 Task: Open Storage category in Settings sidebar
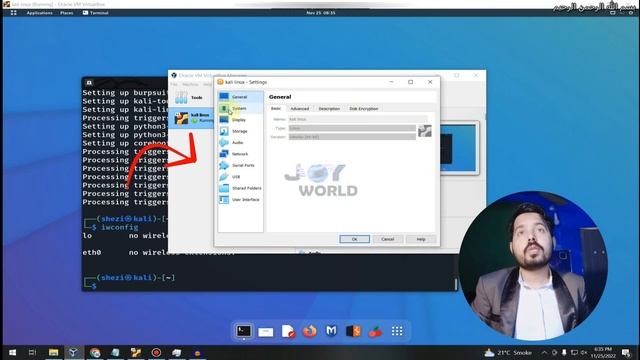pyautogui.click(x=240, y=131)
